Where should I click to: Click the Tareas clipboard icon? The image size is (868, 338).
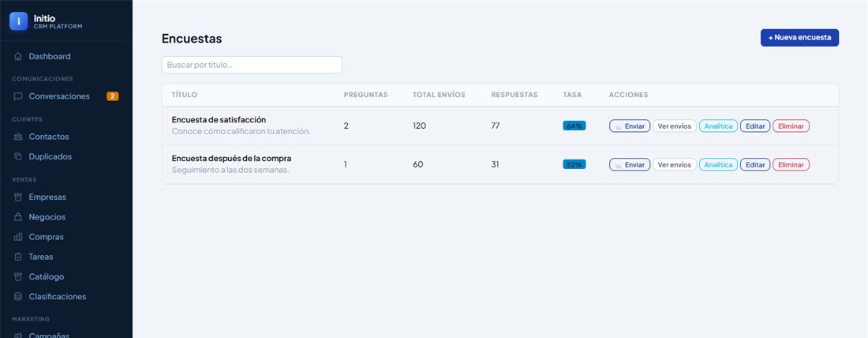18,257
